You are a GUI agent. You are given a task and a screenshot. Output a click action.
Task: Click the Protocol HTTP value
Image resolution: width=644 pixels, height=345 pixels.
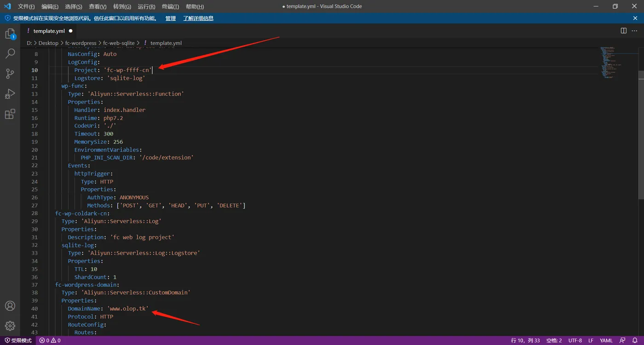[106, 317]
